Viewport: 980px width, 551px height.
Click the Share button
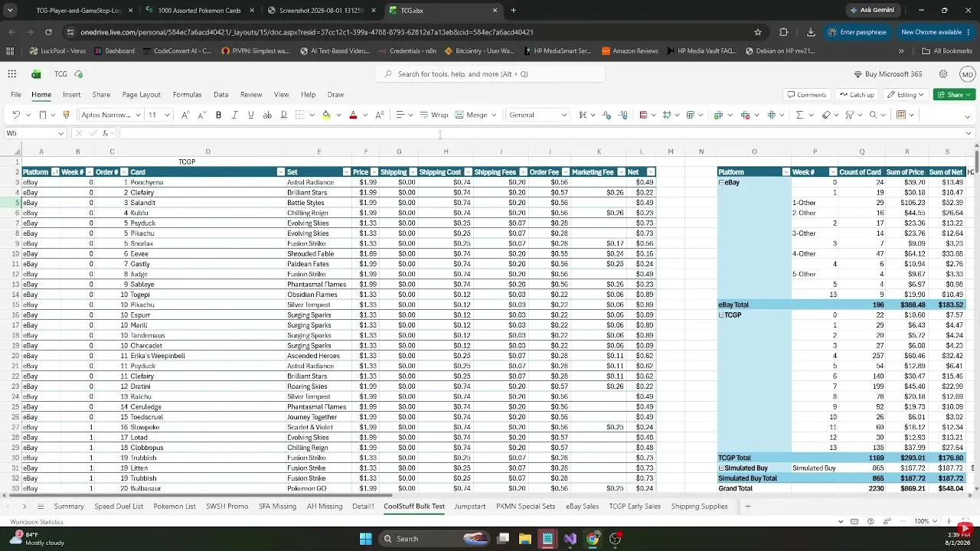pyautogui.click(x=955, y=95)
